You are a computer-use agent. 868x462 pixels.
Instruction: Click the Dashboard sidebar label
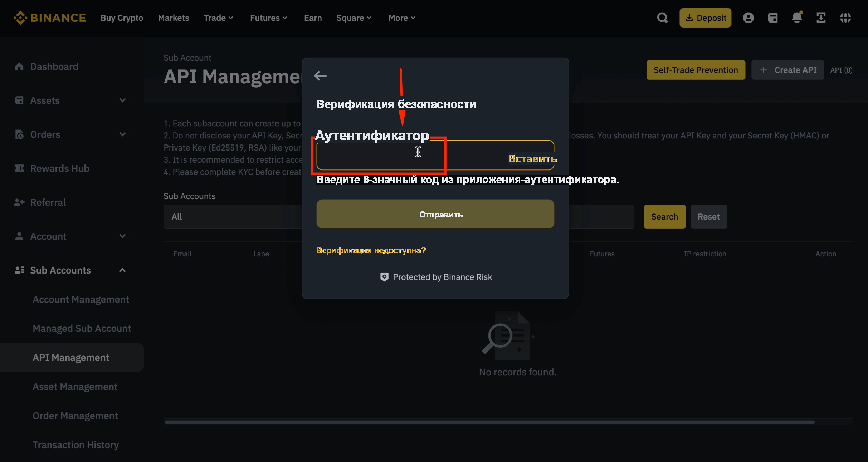[x=54, y=67]
